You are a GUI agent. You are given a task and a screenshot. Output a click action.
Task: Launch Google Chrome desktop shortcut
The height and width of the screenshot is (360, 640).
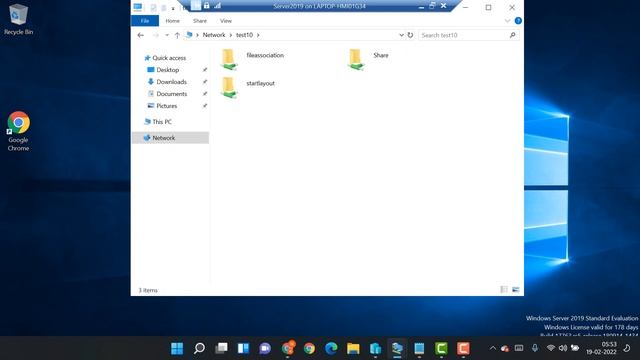click(18, 131)
